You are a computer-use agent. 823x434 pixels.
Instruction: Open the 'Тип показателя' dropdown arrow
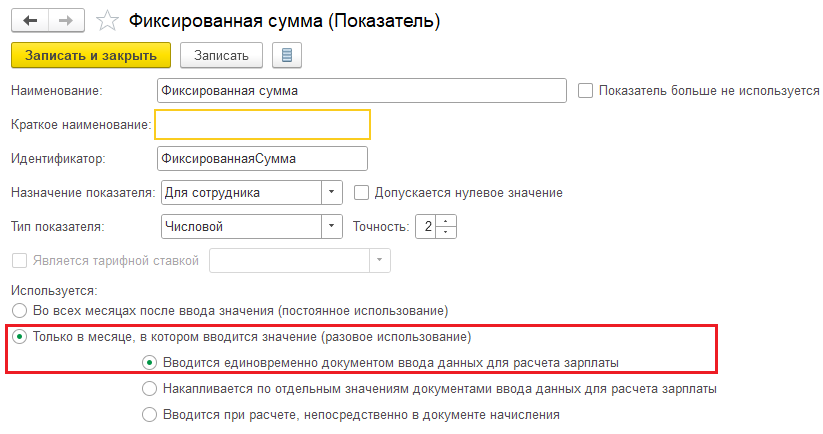click(331, 227)
